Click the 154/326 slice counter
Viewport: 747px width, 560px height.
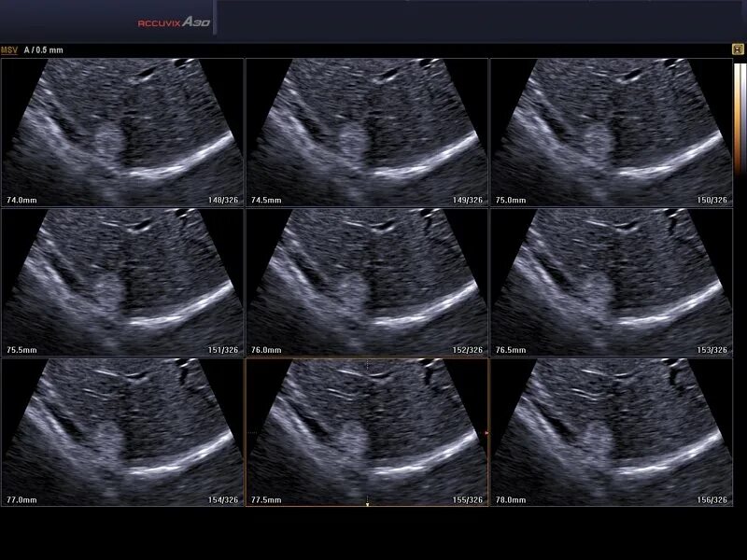tap(223, 500)
